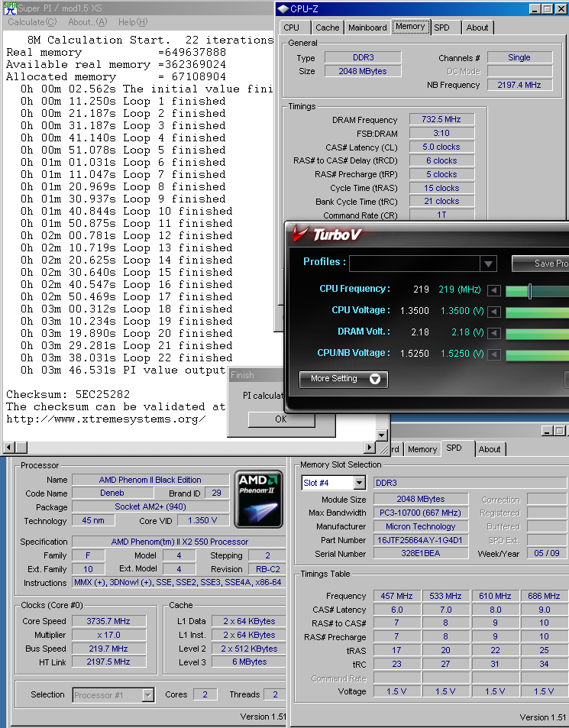Click the Checksum: 5EC25282 line
This screenshot has height=728, width=569.
(68, 395)
